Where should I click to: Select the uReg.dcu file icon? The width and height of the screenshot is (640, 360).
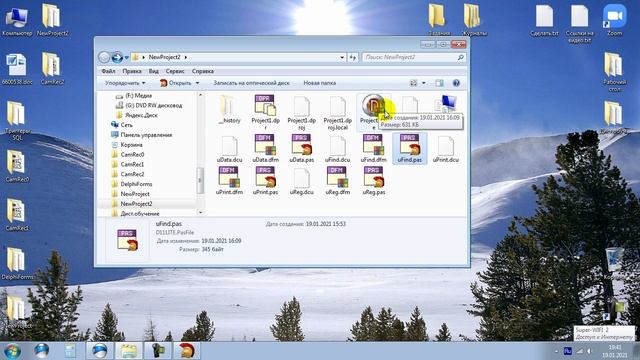pos(301,178)
